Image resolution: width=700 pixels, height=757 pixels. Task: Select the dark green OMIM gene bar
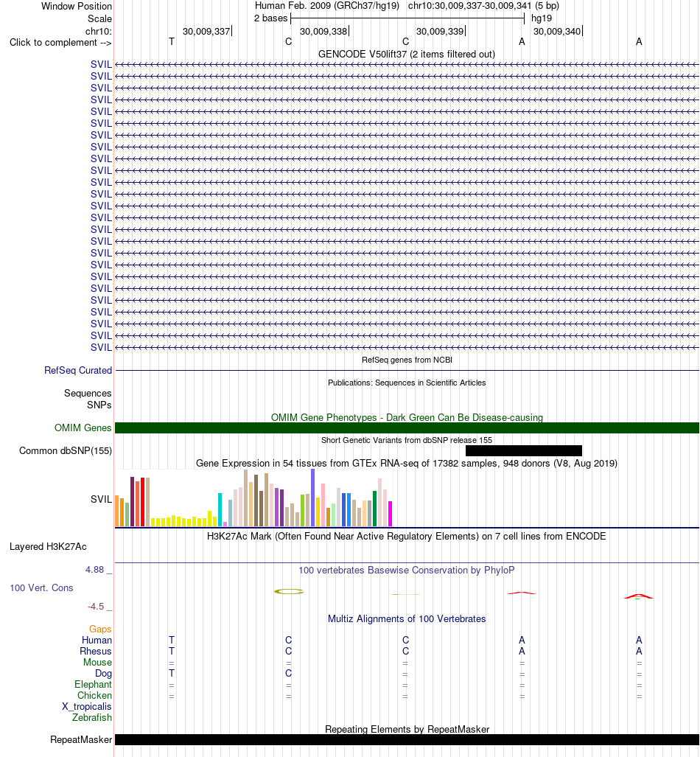point(407,428)
